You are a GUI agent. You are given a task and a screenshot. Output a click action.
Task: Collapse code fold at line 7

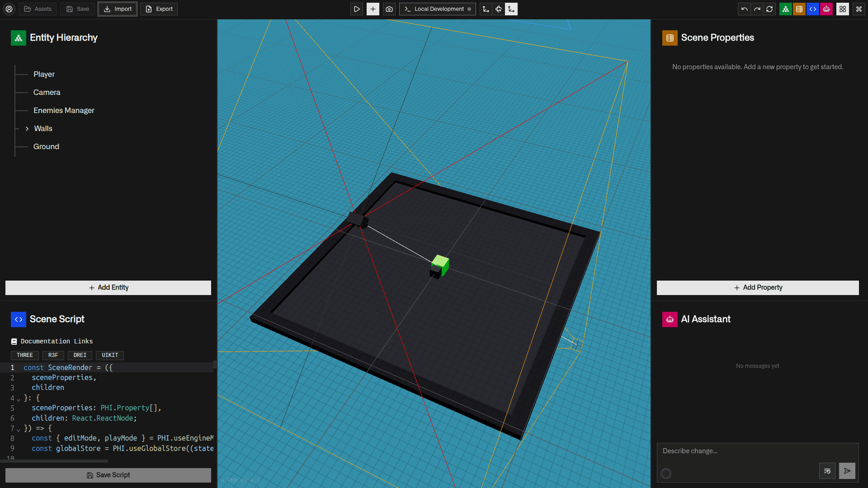[x=19, y=429]
